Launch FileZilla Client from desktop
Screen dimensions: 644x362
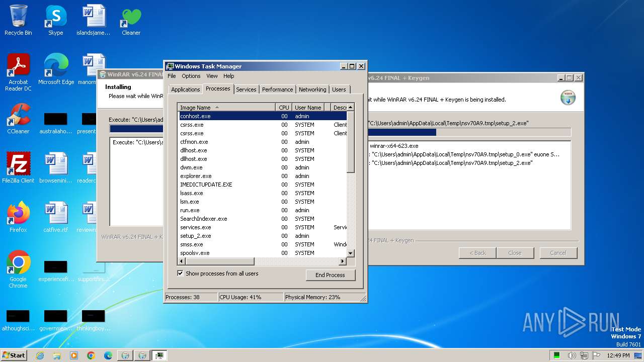point(18,168)
